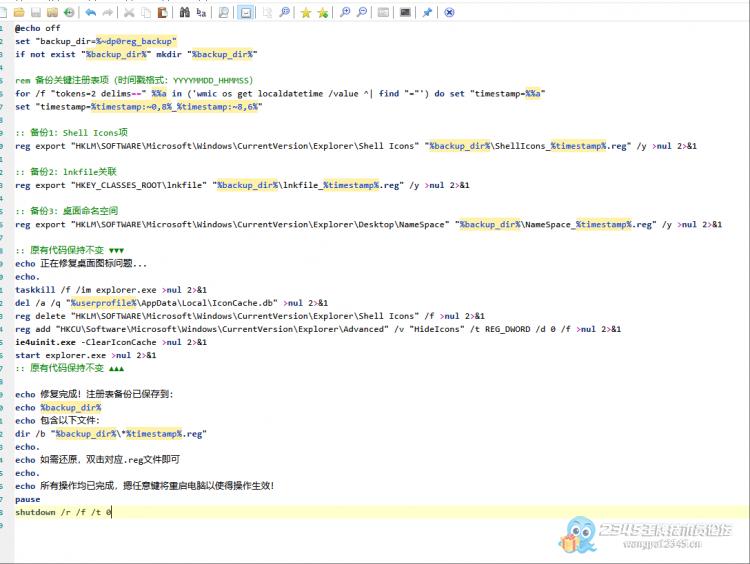Click the 'ie4uinit.exe -ClearIconCache' line
750x564 pixels.
coord(111,342)
